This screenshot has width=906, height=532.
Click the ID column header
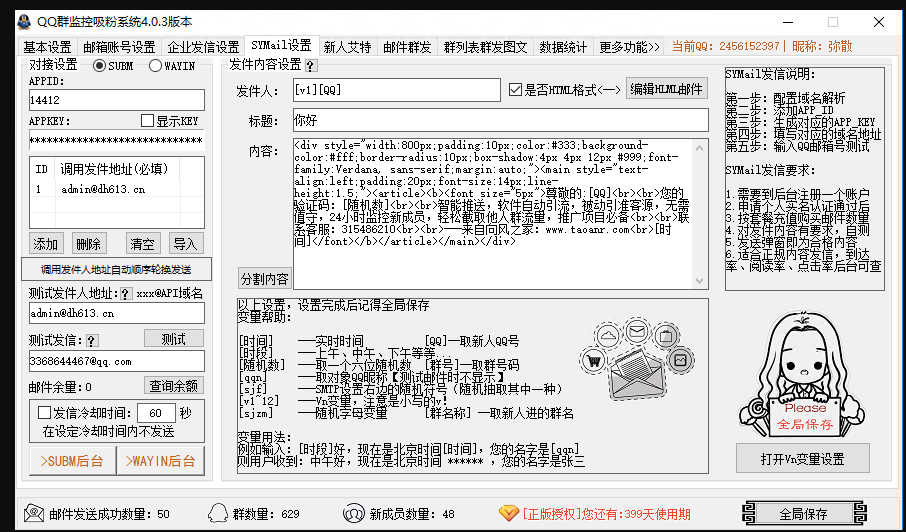pyautogui.click(x=42, y=169)
